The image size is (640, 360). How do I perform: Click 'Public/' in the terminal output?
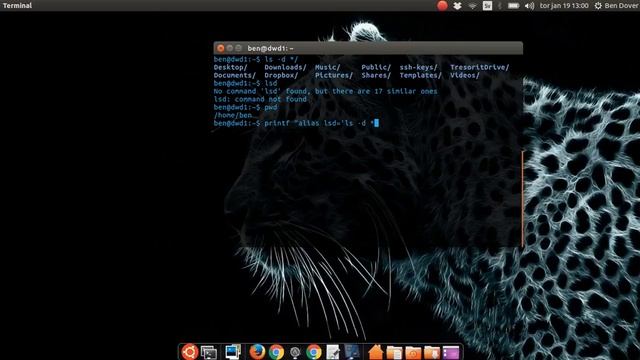pos(376,67)
